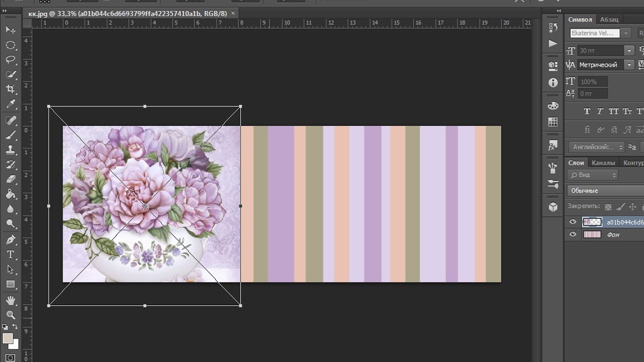Switch to Каналы tab

pos(603,162)
